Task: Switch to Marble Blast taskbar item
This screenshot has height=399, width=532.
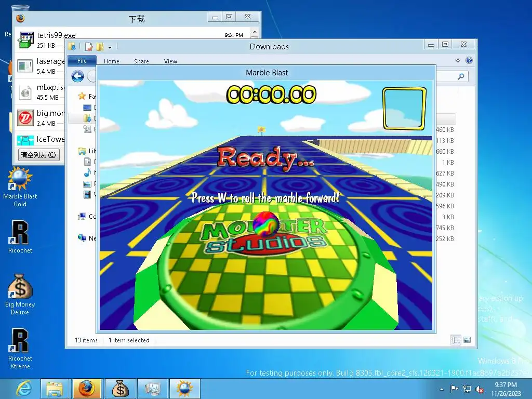Action: pyautogui.click(x=184, y=389)
